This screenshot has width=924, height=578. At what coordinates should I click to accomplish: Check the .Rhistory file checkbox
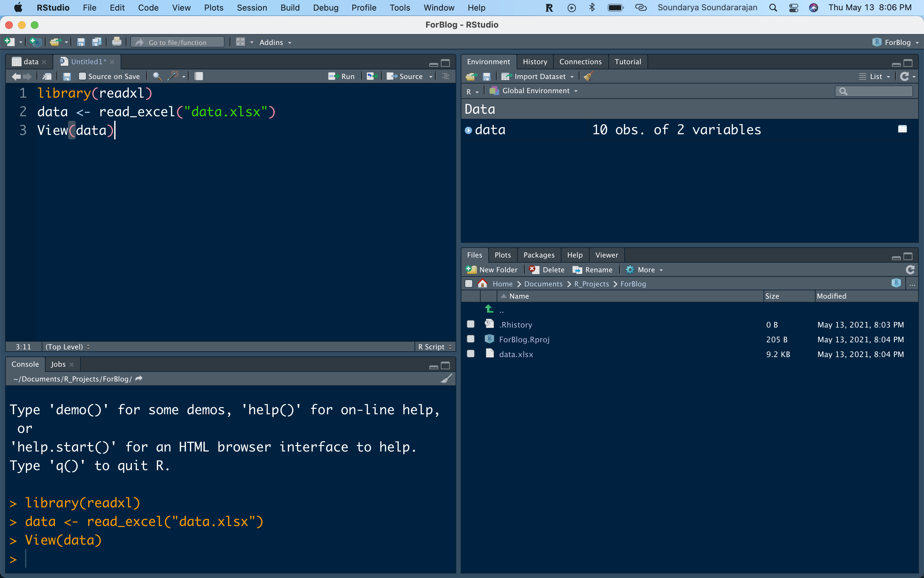[x=471, y=324]
